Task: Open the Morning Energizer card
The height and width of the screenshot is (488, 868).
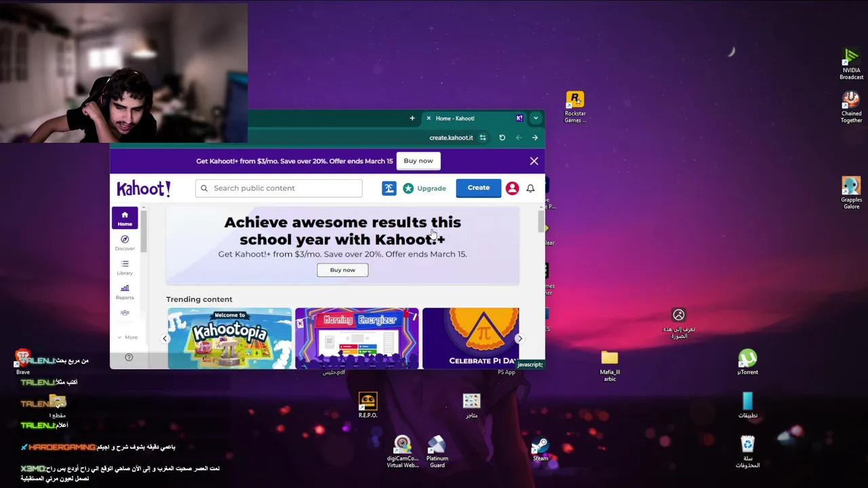Action: (357, 338)
